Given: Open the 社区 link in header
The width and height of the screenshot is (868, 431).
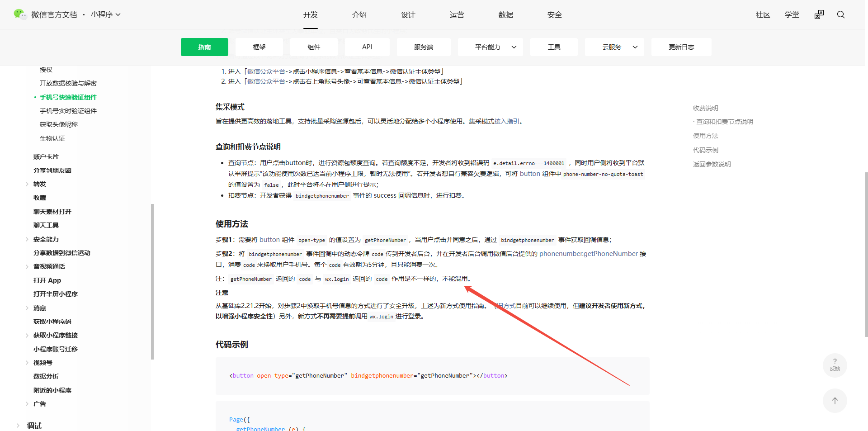Looking at the screenshot, I should pyautogui.click(x=763, y=15).
